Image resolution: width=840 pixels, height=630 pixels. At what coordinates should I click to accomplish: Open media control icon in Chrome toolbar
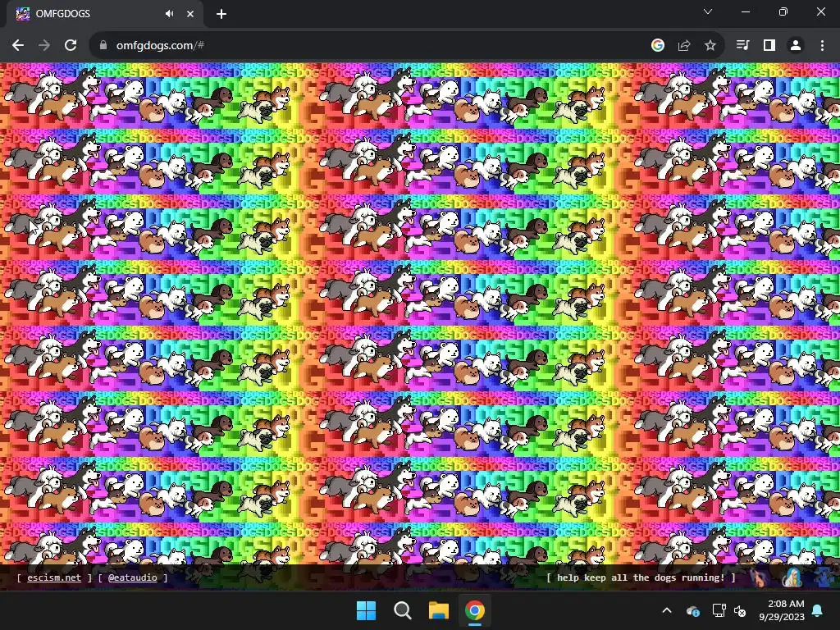[743, 46]
